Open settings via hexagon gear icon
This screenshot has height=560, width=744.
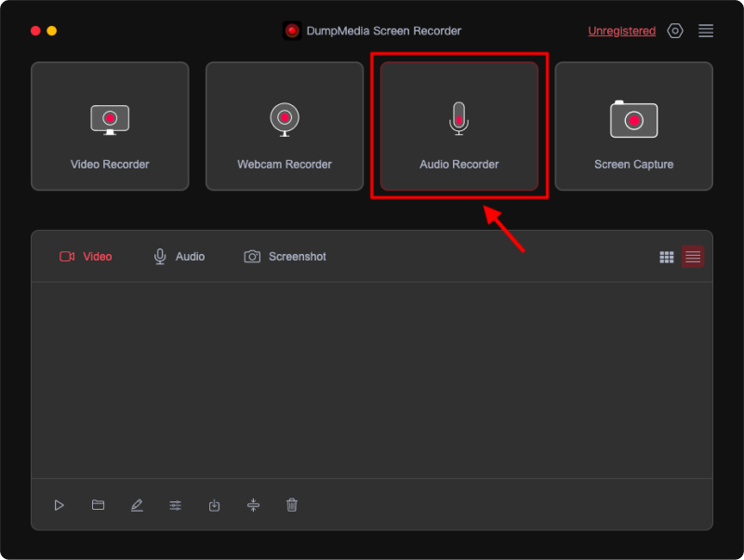coord(675,31)
